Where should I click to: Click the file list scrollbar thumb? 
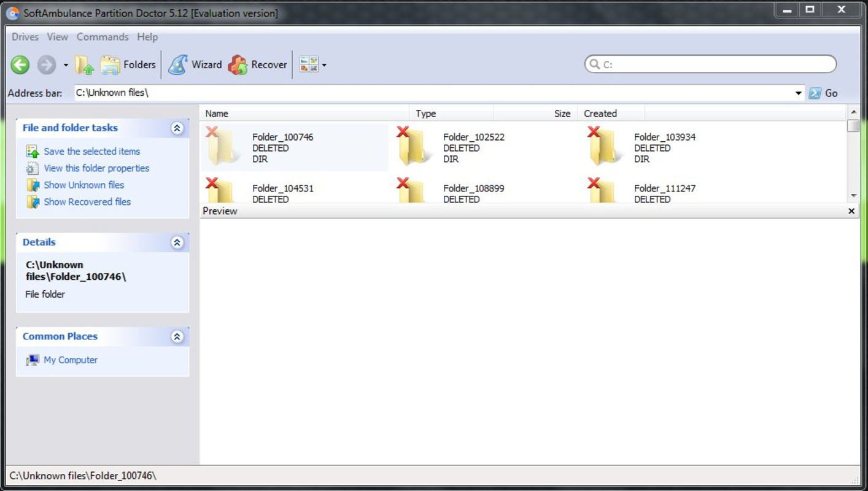pyautogui.click(x=853, y=125)
